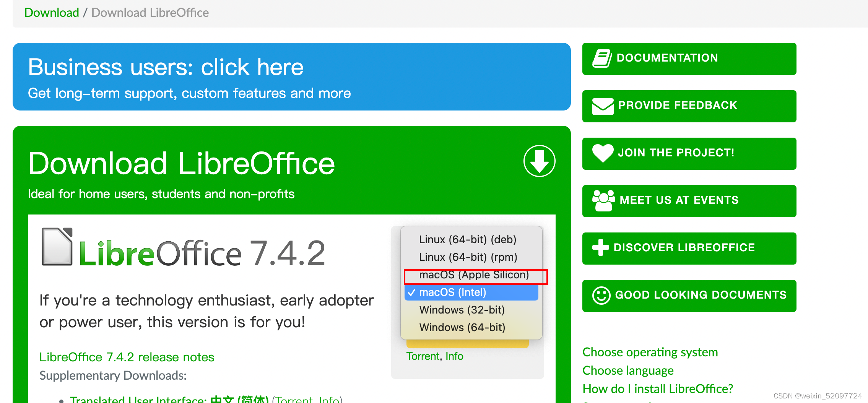Viewport: 868px width, 403px height.
Task: Click the Torrent link
Action: [423, 356]
